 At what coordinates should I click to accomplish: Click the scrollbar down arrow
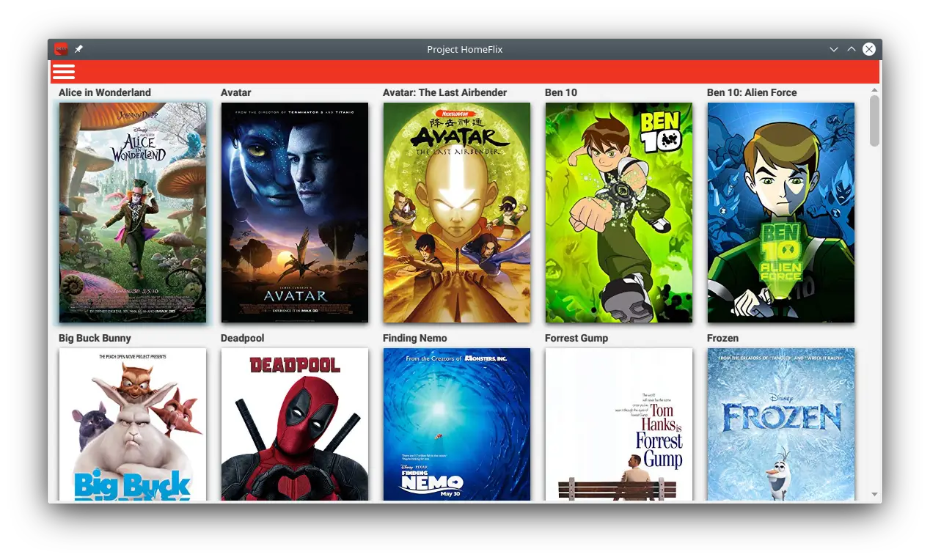click(x=874, y=495)
